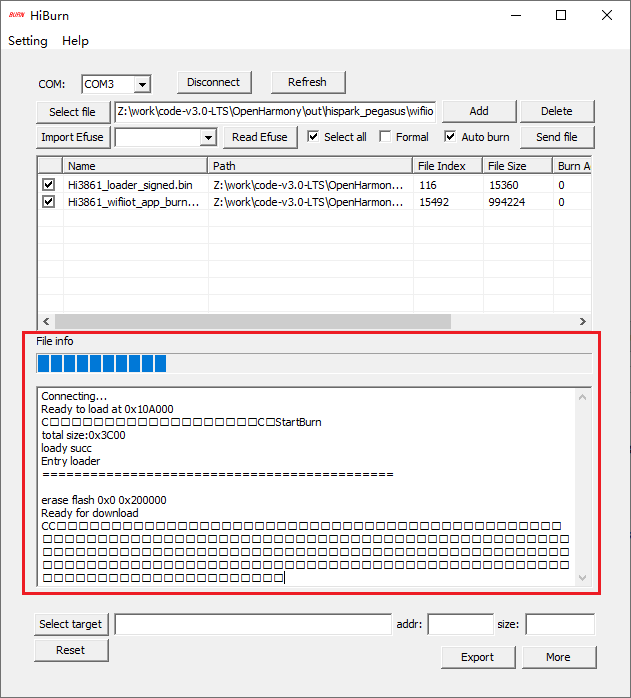Click the 'Ready to load at 0x10A000' log line
The height and width of the screenshot is (698, 631).
pos(107,409)
